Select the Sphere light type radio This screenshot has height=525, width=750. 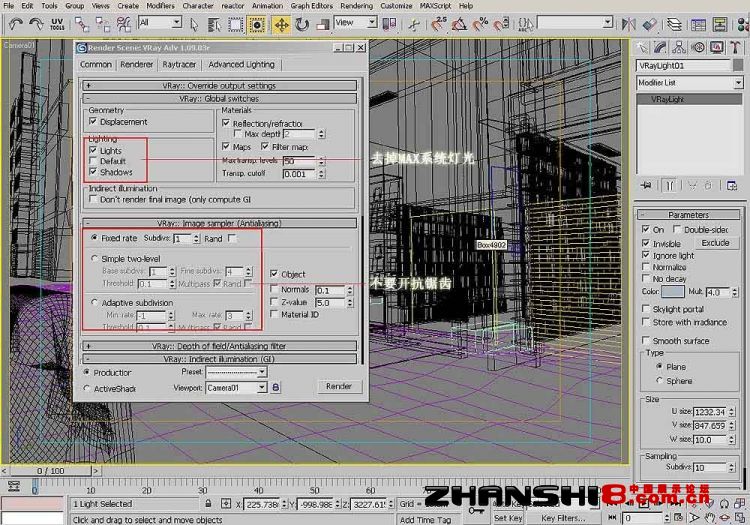660,381
